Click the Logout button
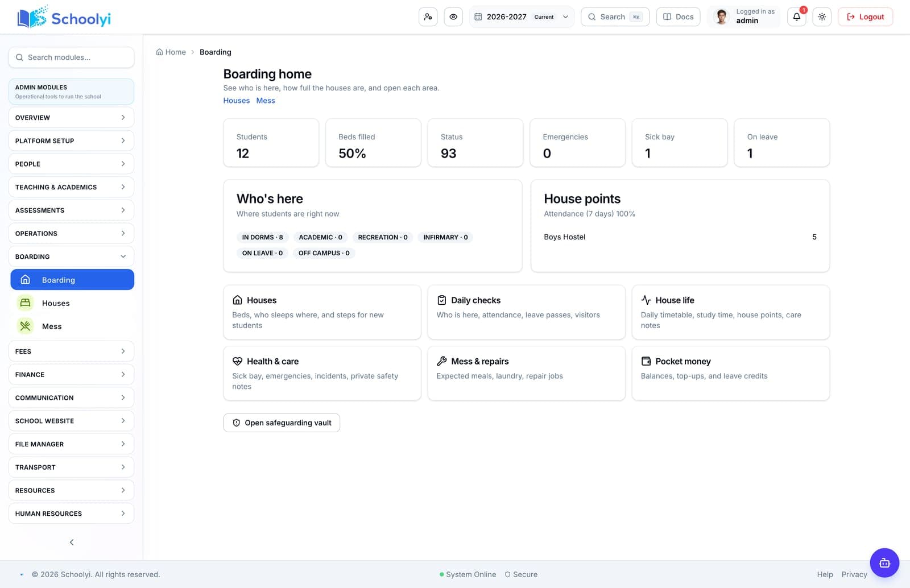The image size is (910, 588). 865,16
